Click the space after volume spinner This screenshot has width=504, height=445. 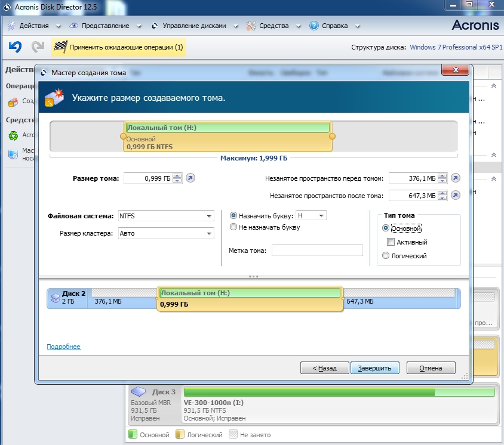pos(442,195)
